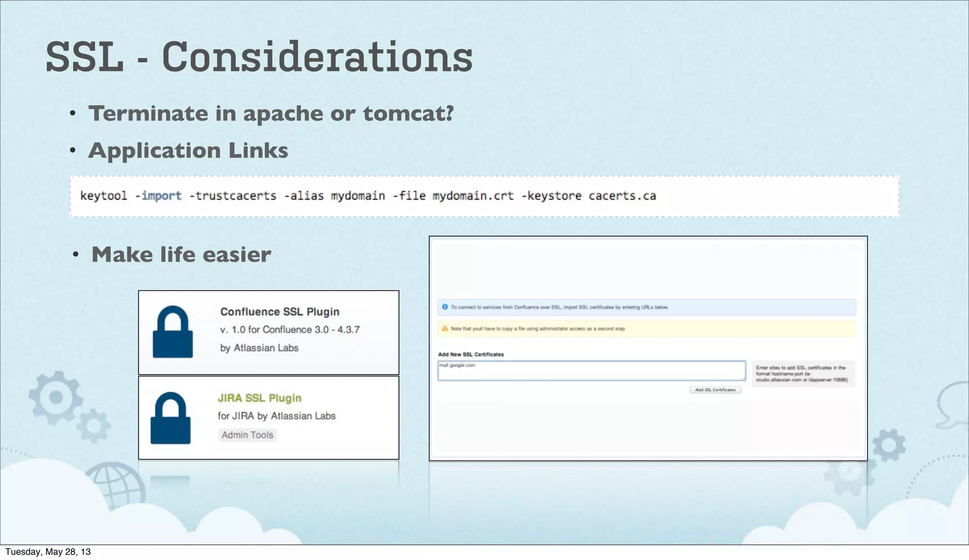Viewport: 969px width, 560px height.
Task: Click the blue info icon in the SSL notice
Action: point(445,307)
